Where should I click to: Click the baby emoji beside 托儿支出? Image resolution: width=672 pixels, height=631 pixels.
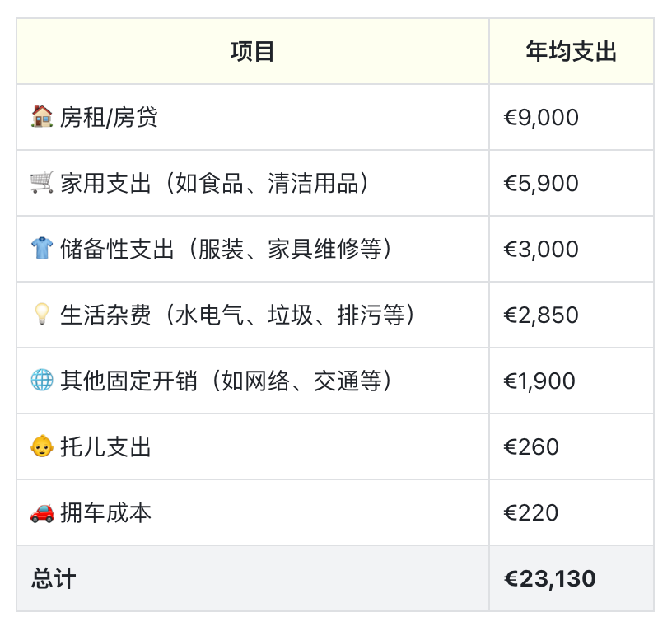(x=42, y=446)
